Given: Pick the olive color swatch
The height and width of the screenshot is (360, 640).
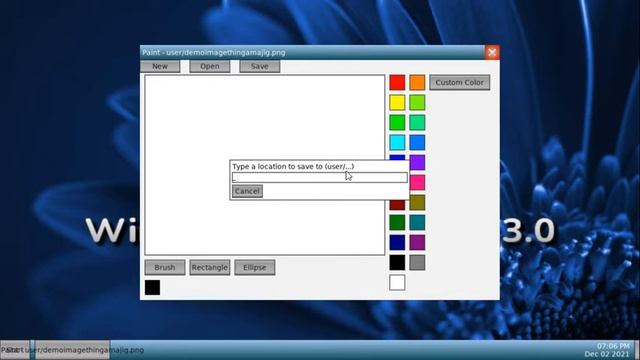Looking at the screenshot, I should click(417, 202).
